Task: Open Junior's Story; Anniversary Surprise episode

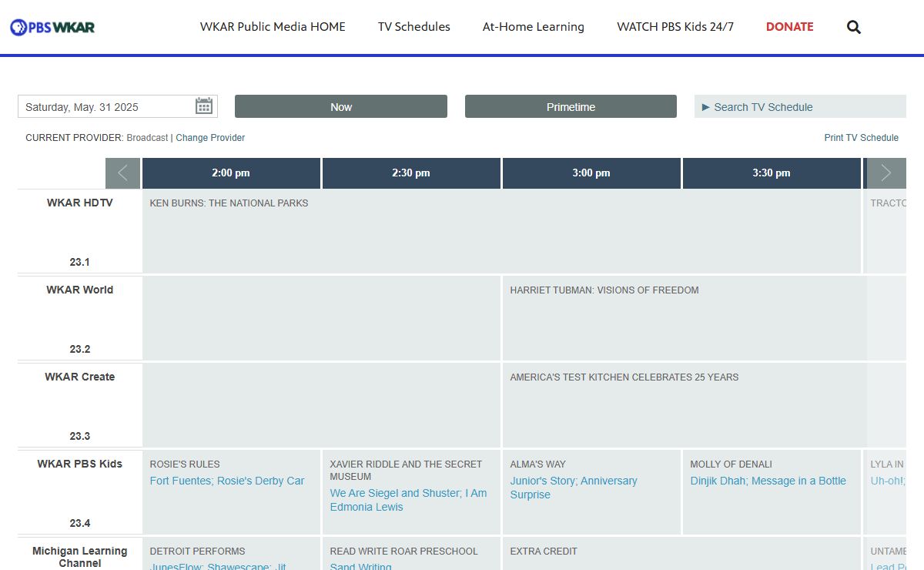Action: click(x=574, y=488)
